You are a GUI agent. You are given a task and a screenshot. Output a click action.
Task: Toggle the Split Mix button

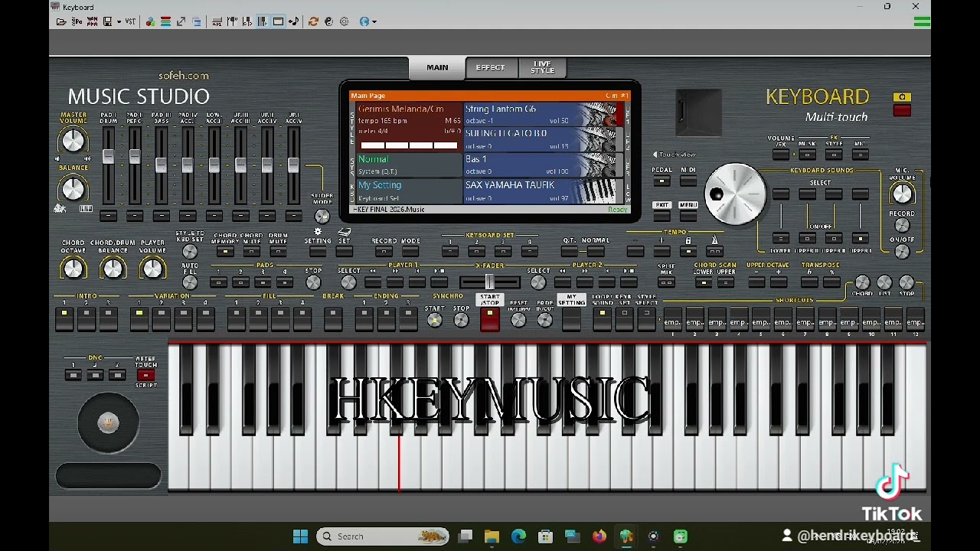pyautogui.click(x=666, y=282)
